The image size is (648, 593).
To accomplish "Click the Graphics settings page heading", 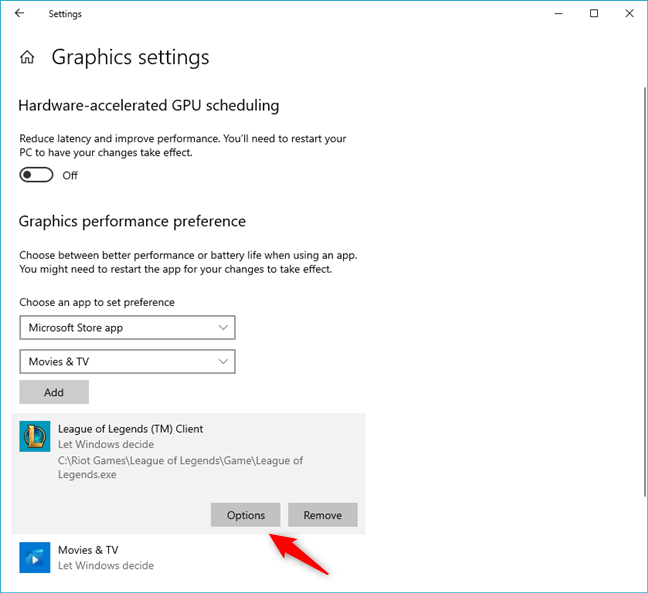I will click(x=130, y=57).
